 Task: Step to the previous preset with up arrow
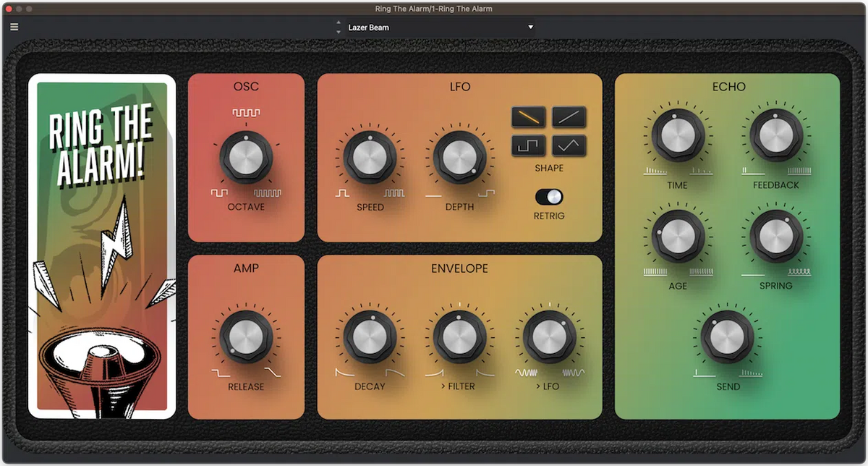tap(339, 23)
